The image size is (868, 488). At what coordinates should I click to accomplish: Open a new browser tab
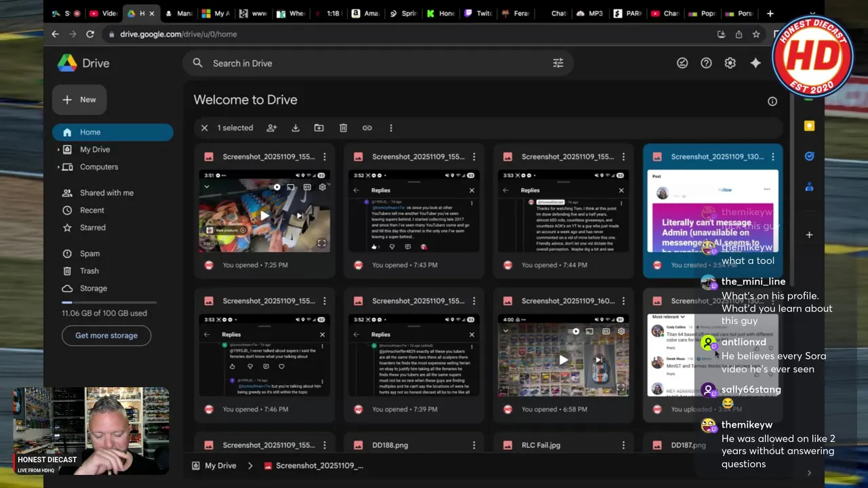pos(770,13)
